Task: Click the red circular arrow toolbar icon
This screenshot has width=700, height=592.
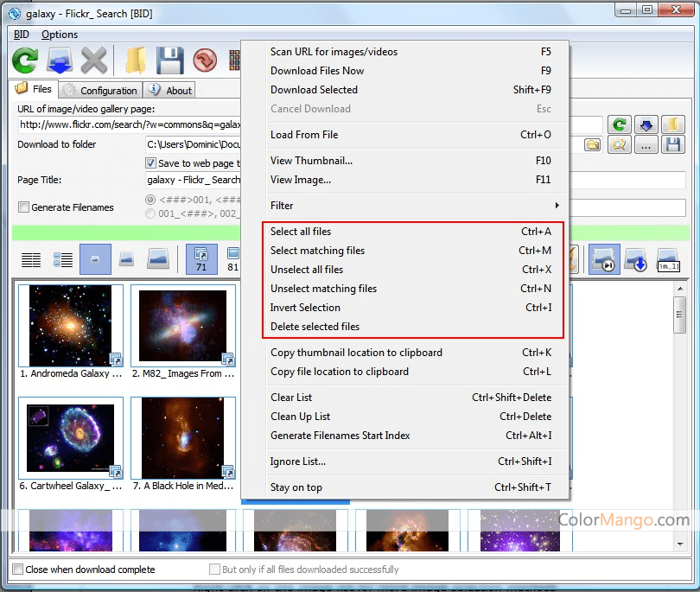Action: [x=205, y=60]
